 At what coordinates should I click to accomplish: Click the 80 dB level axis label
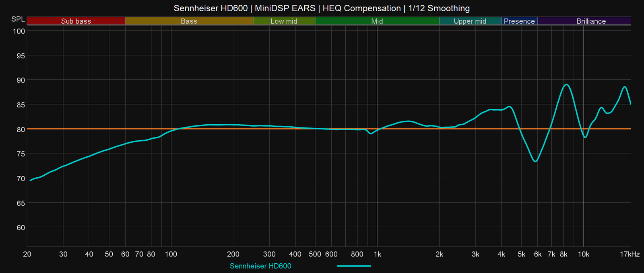[21, 129]
